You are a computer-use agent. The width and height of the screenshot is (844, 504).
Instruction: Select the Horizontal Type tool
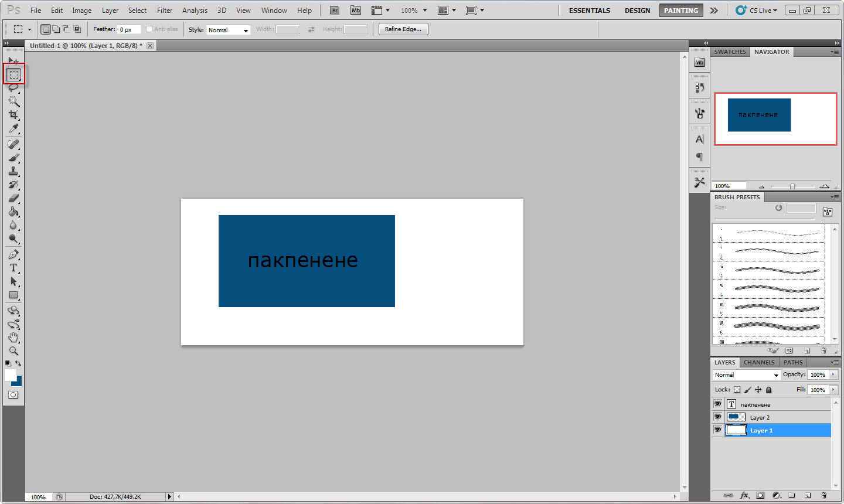tap(13, 268)
